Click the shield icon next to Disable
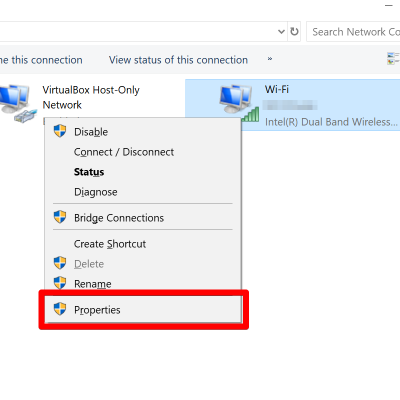Screen dimensions: 400x400 pyautogui.click(x=60, y=131)
